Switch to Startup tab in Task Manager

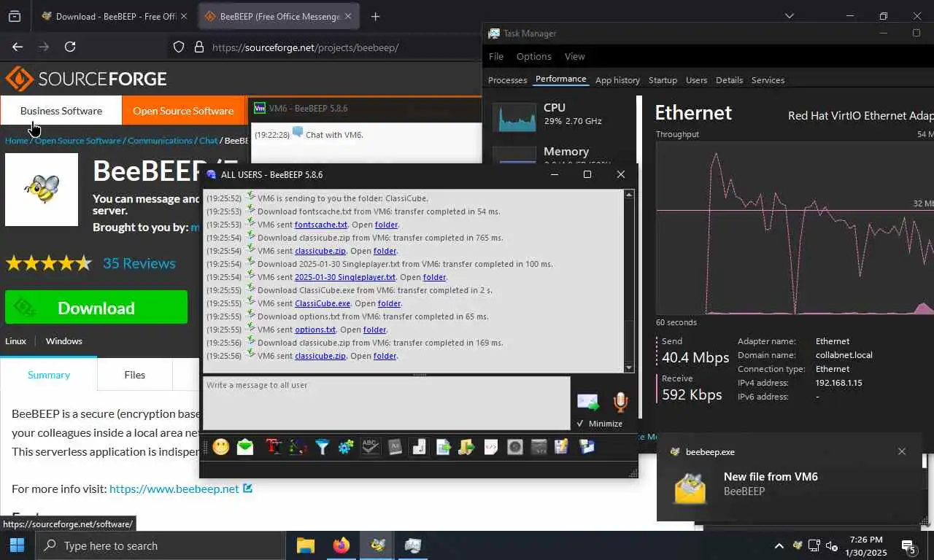pyautogui.click(x=663, y=80)
